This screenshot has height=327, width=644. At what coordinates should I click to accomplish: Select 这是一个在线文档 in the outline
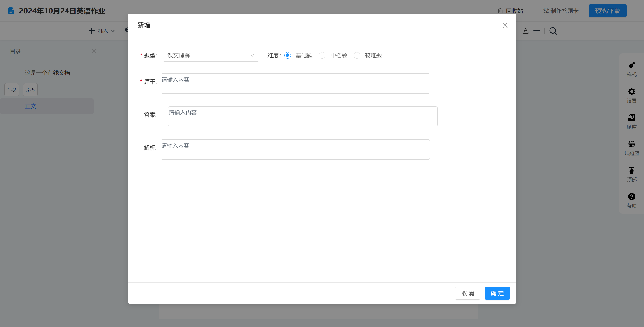47,73
